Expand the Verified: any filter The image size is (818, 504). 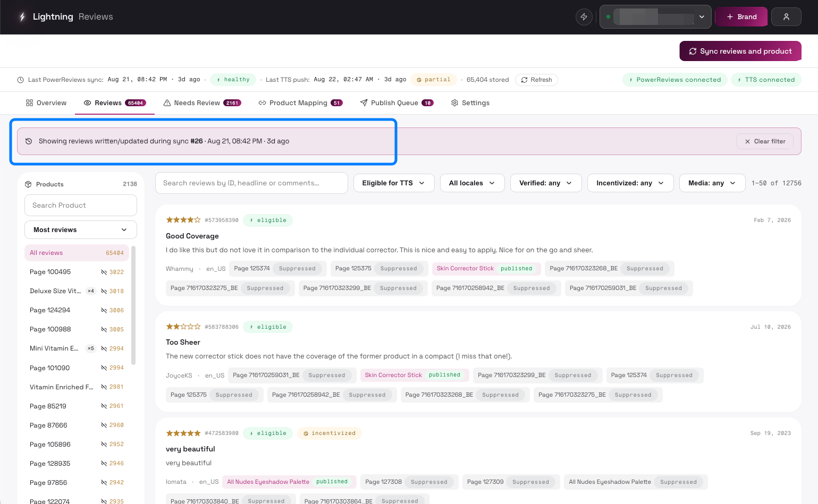tap(546, 183)
